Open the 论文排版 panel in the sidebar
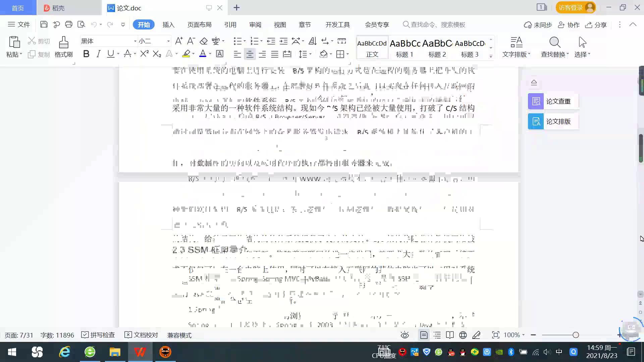 (x=553, y=121)
